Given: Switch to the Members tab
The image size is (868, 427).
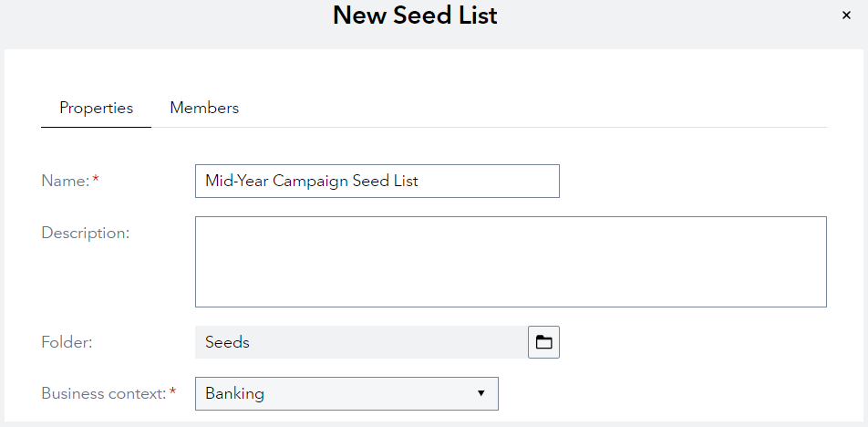Looking at the screenshot, I should [204, 108].
